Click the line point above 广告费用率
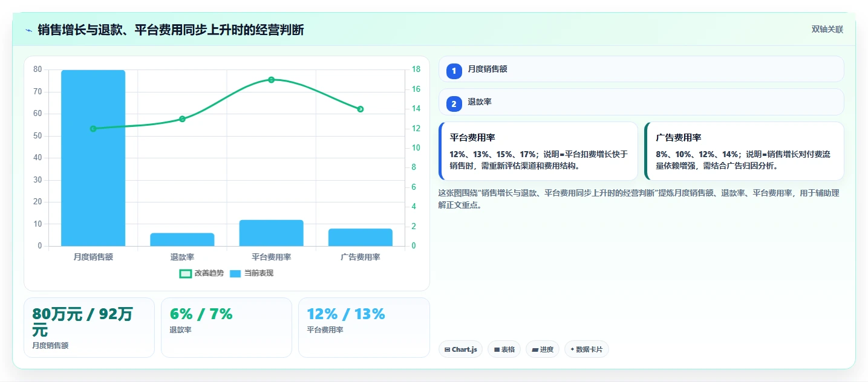 click(361, 109)
